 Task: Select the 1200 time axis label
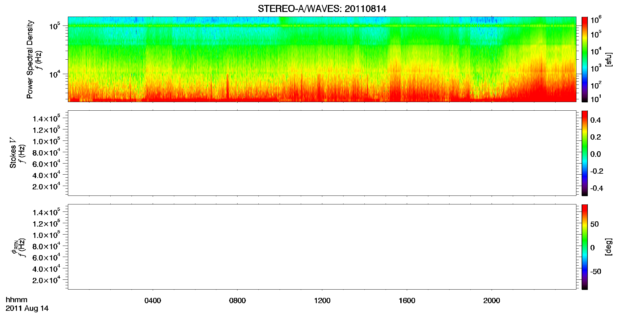point(322,301)
